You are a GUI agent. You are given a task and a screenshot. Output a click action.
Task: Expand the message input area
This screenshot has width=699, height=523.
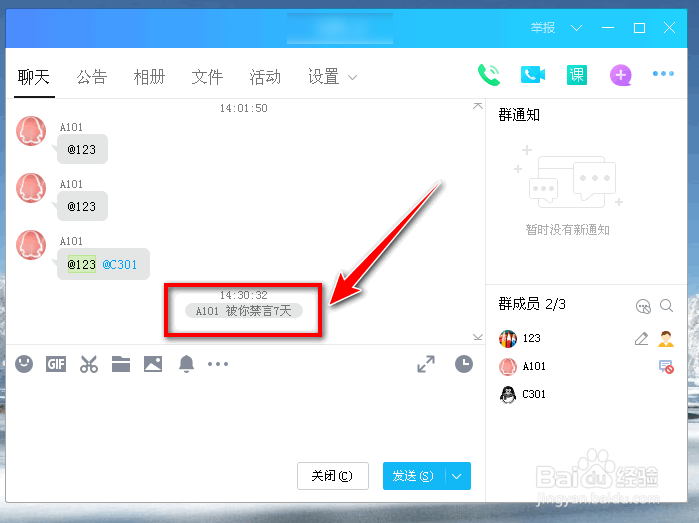[x=426, y=364]
